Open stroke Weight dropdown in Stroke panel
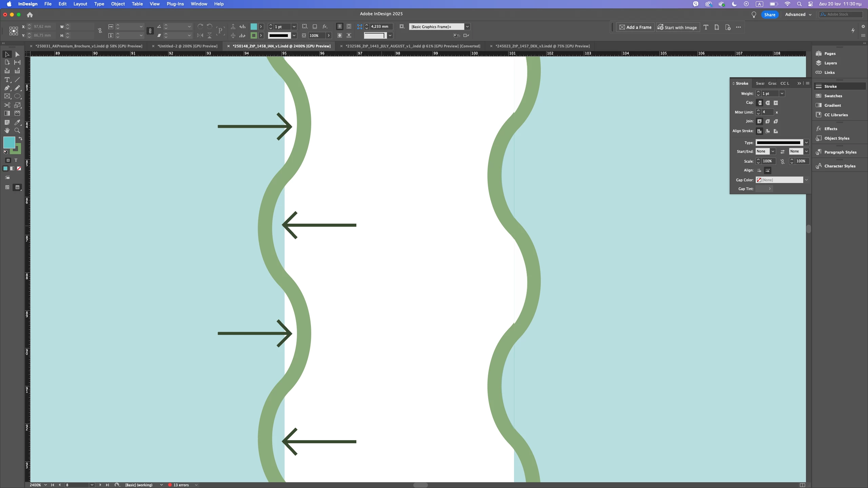This screenshot has width=868, height=488. point(782,94)
